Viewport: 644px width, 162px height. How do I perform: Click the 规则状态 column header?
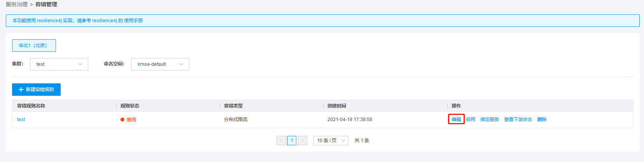pyautogui.click(x=130, y=106)
